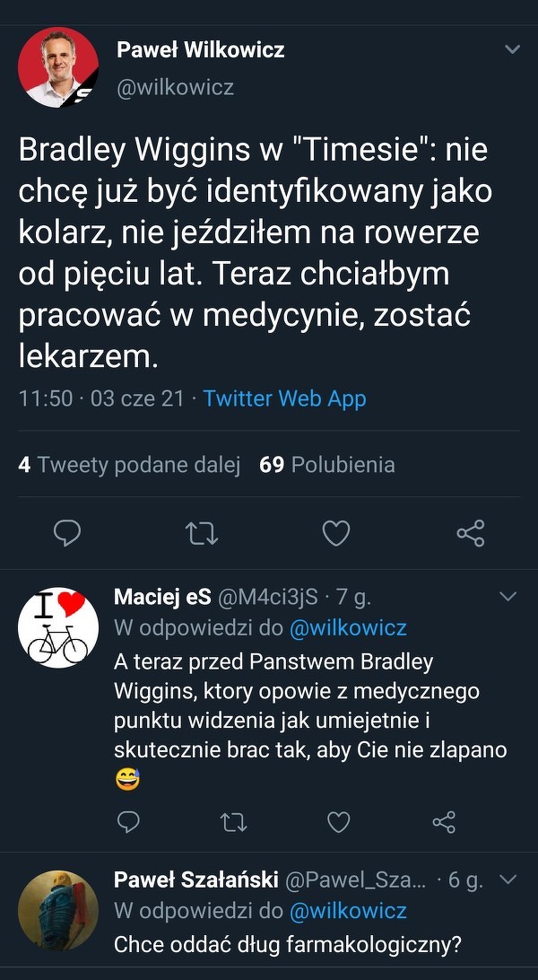Open options chevron on main tweet

512,49
